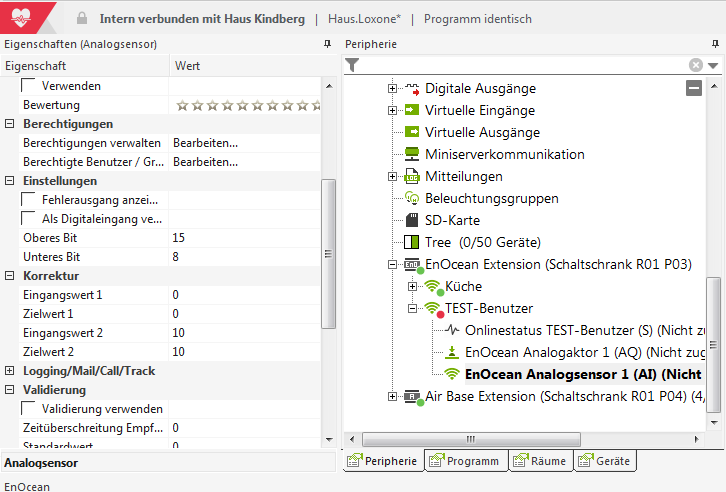Collapse all with the grey minus button
This screenshot has width=726, height=492.
coord(694,88)
